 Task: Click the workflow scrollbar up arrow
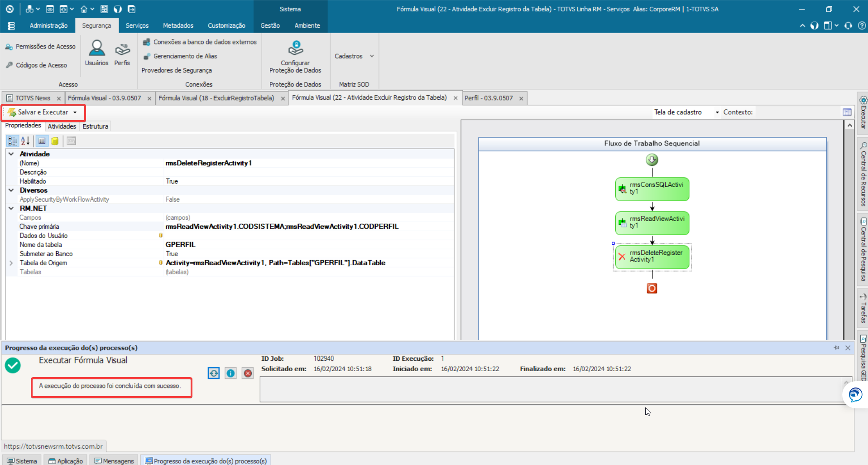pyautogui.click(x=850, y=125)
